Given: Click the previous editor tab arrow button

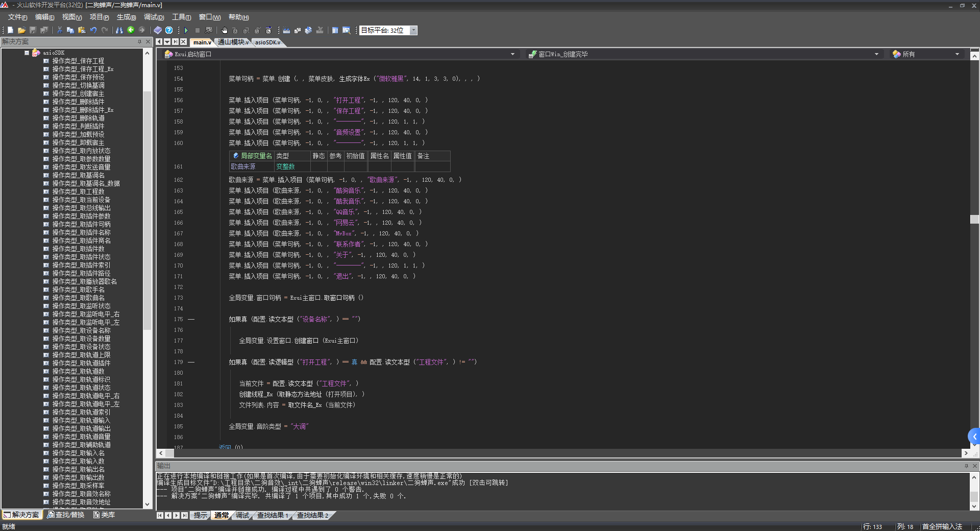Looking at the screenshot, I should tap(159, 42).
